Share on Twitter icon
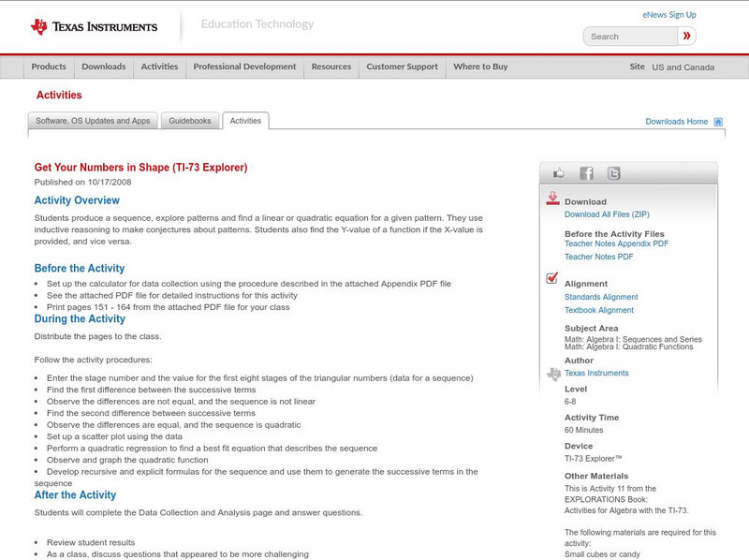This screenshot has width=749, height=560. pos(614,173)
